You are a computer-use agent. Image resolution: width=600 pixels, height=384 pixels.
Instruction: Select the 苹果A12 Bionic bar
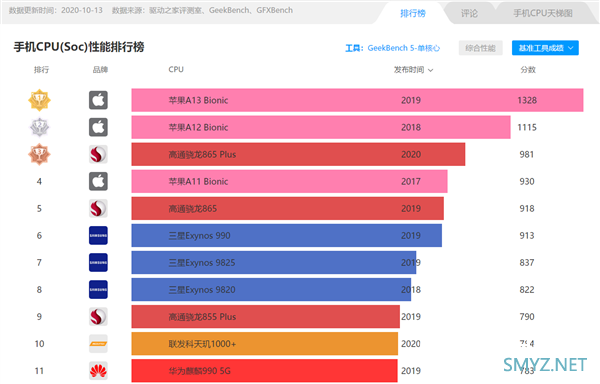click(x=321, y=127)
